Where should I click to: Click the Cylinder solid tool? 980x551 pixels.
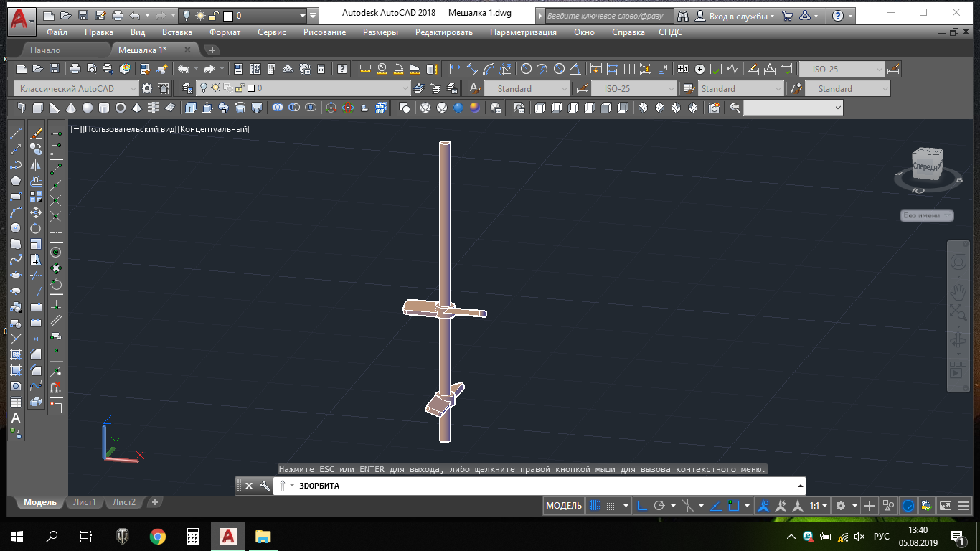point(104,108)
